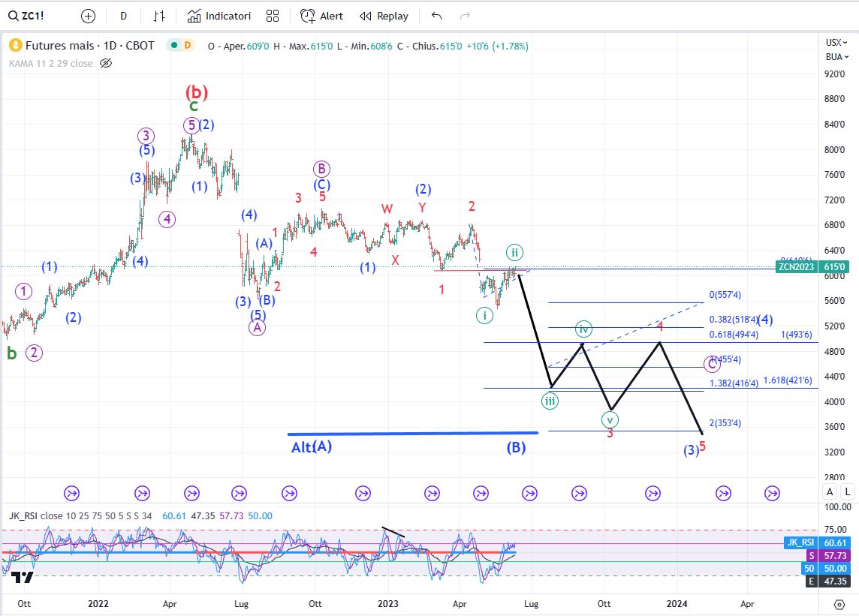Click the green market status dot
859x616 pixels.
[x=173, y=46]
